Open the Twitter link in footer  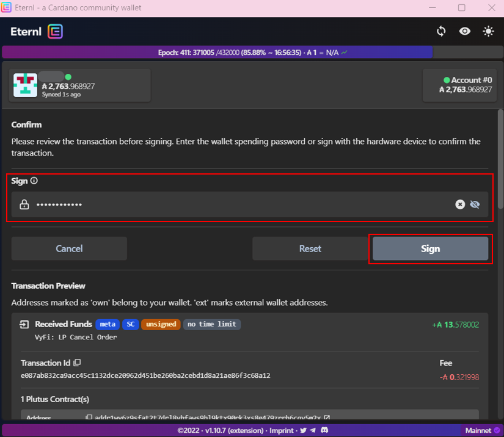(303, 430)
